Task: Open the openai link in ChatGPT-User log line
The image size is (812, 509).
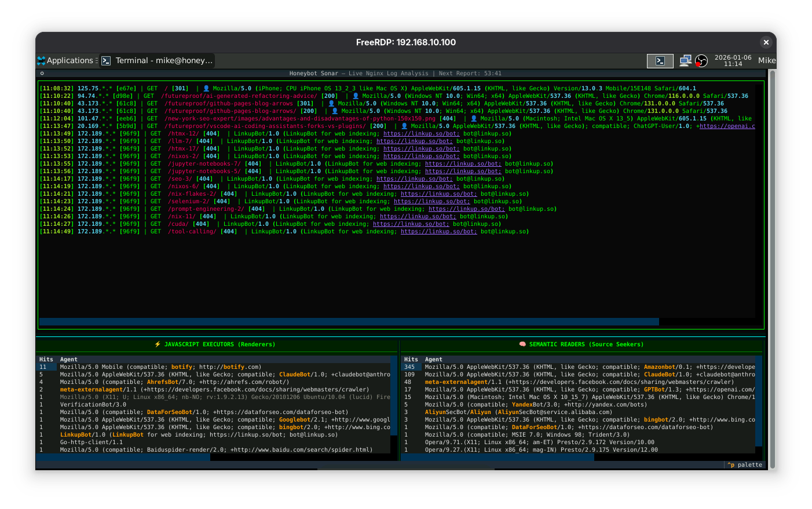Action: coord(727,126)
